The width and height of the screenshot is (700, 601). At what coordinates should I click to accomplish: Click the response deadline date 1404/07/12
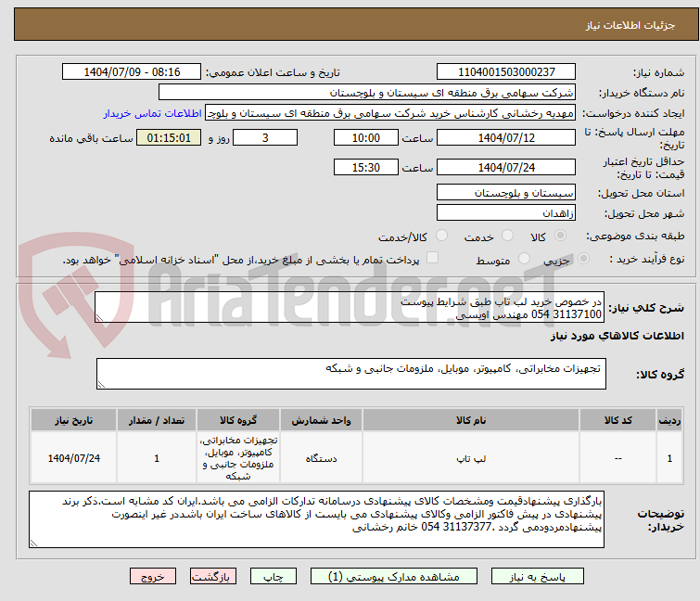[x=506, y=137]
